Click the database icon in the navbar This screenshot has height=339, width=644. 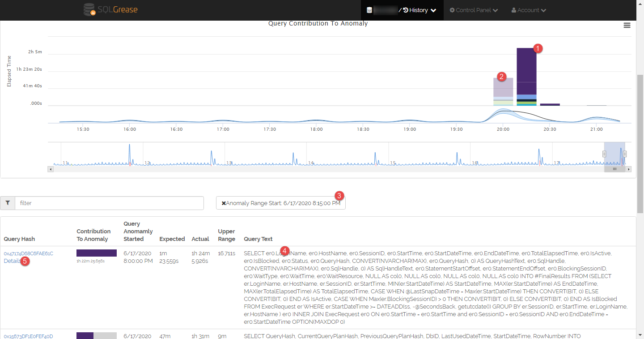369,10
